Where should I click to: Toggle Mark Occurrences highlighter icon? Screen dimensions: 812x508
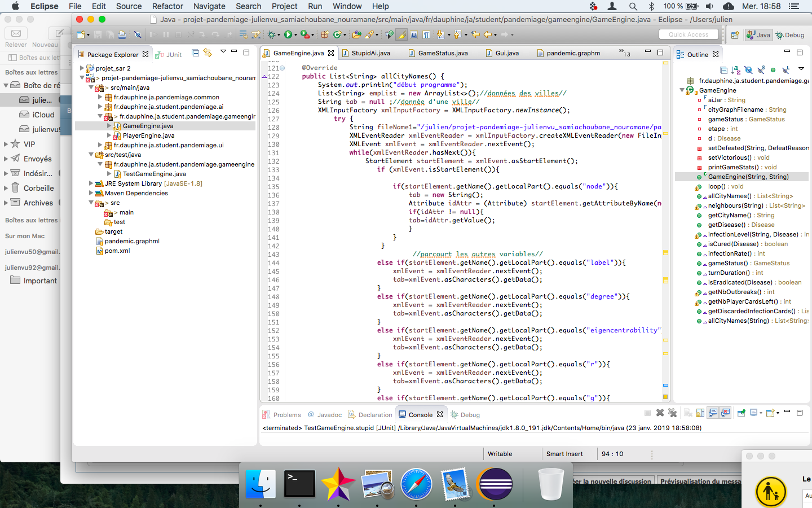(401, 34)
